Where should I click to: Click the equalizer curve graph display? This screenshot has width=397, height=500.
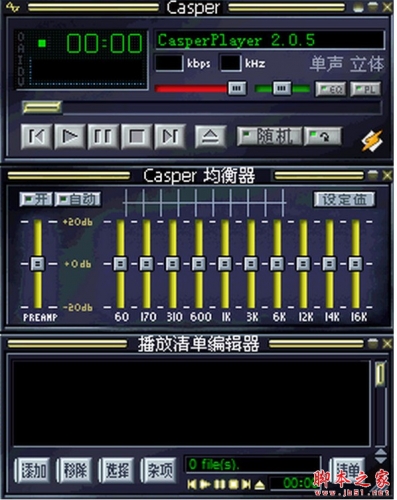[x=204, y=202]
